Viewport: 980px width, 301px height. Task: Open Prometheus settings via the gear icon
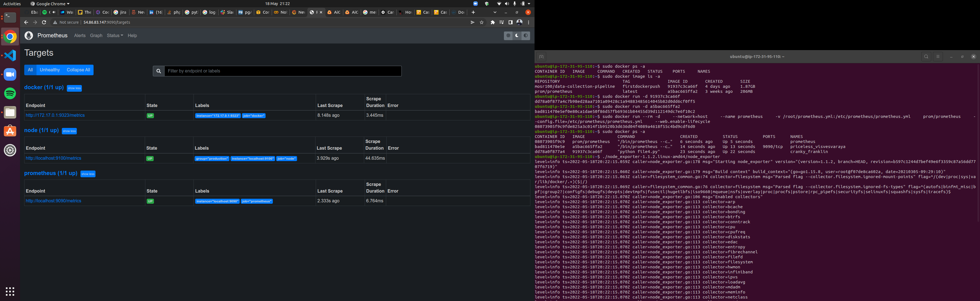click(x=508, y=35)
